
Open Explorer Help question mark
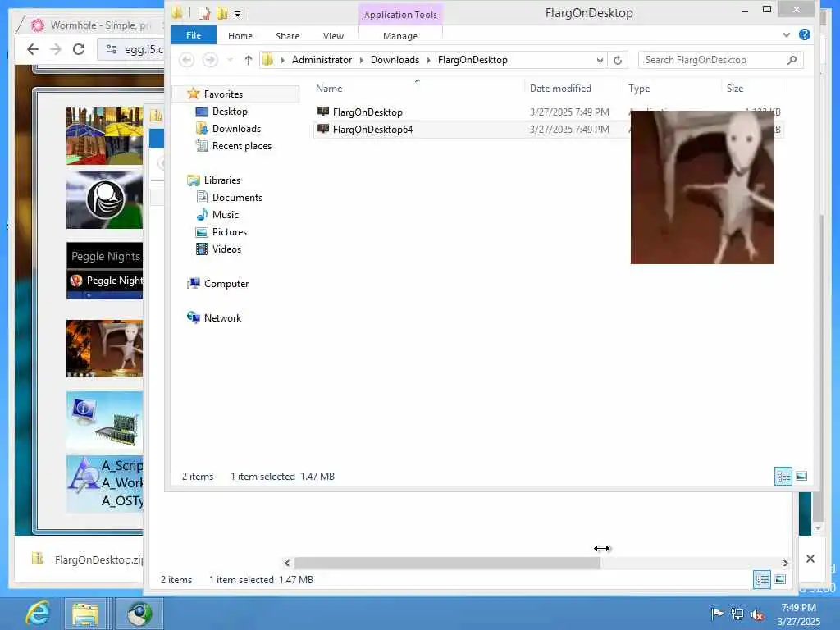(x=804, y=34)
